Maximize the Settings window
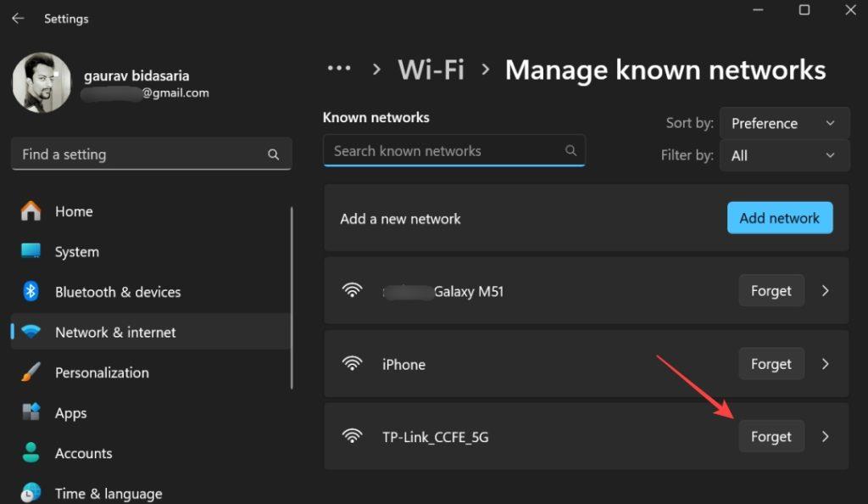 pos(804,10)
